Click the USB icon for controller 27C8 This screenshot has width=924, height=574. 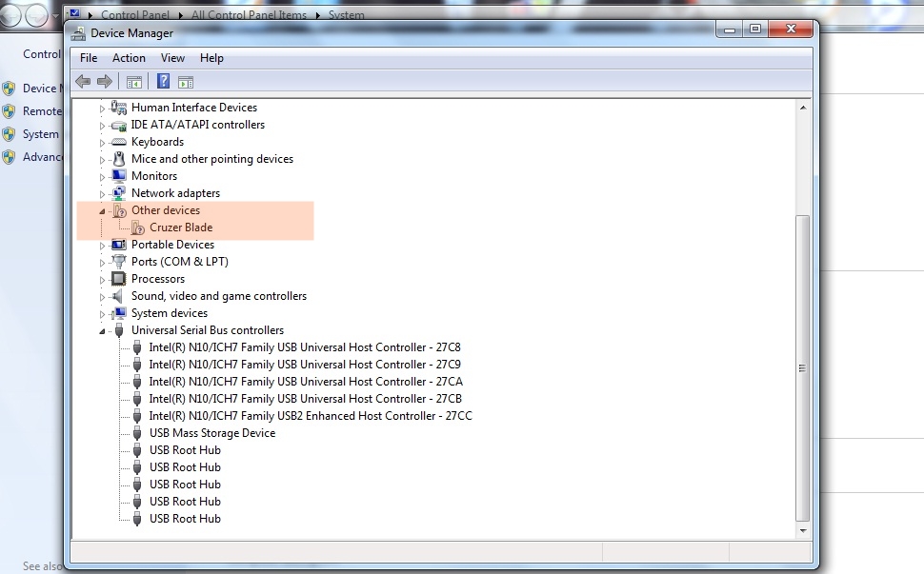[x=137, y=347]
